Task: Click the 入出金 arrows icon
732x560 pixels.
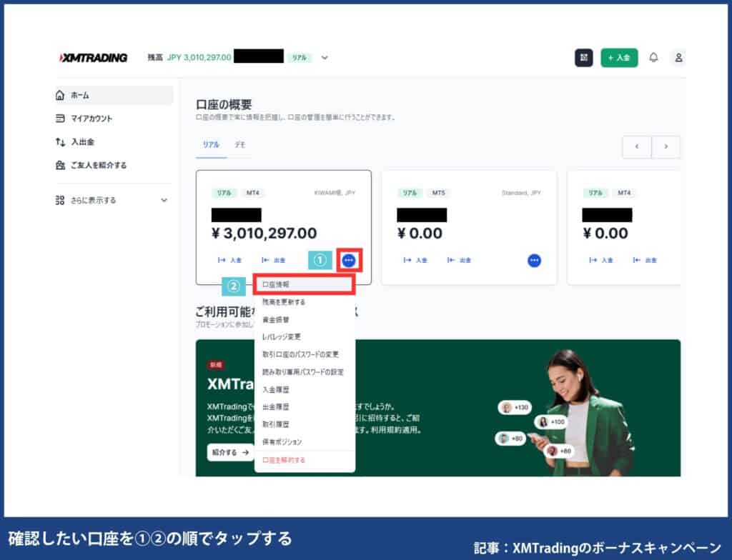Action: [x=60, y=142]
